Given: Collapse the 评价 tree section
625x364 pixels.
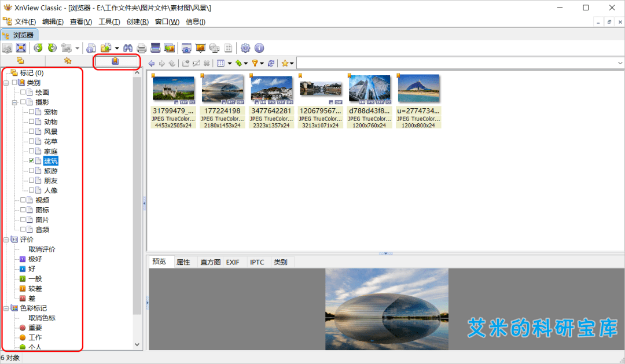Looking at the screenshot, I should [x=6, y=240].
